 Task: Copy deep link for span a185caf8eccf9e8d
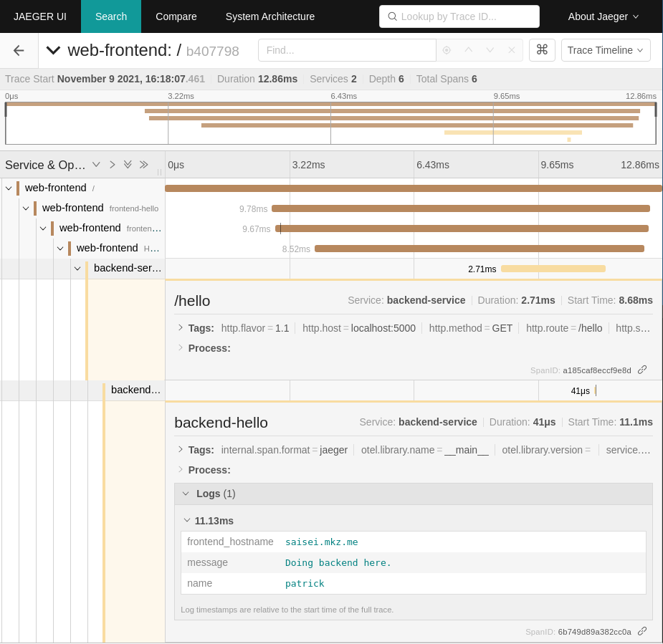click(x=642, y=370)
